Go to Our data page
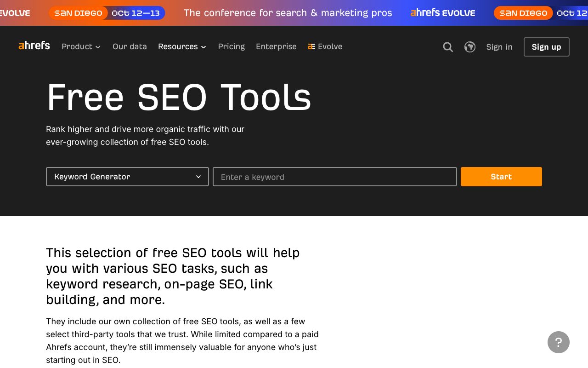This screenshot has width=588, height=368. tap(130, 46)
